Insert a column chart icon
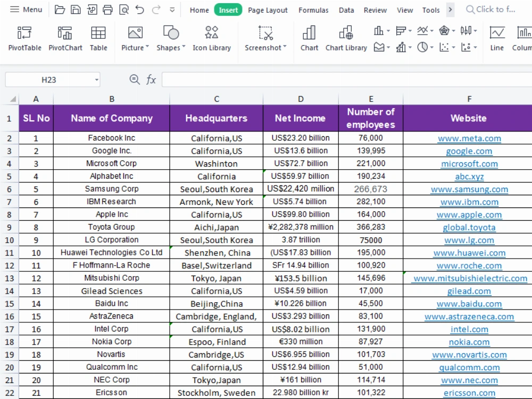 pos(379,31)
